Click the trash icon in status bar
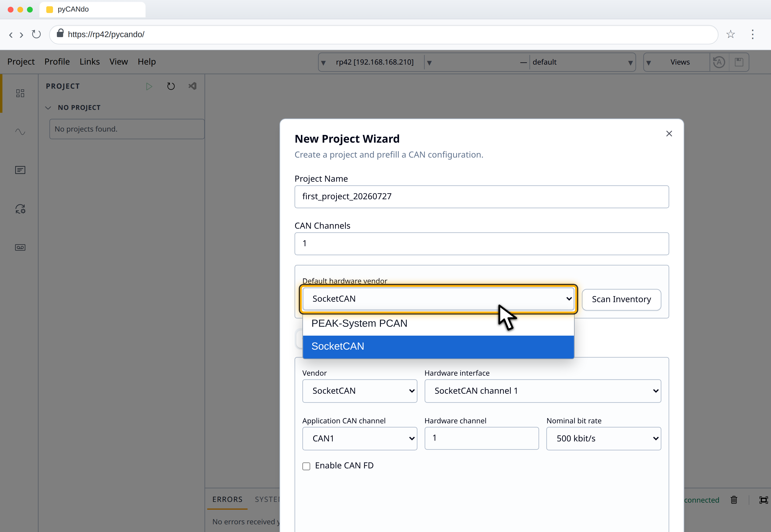 734,500
